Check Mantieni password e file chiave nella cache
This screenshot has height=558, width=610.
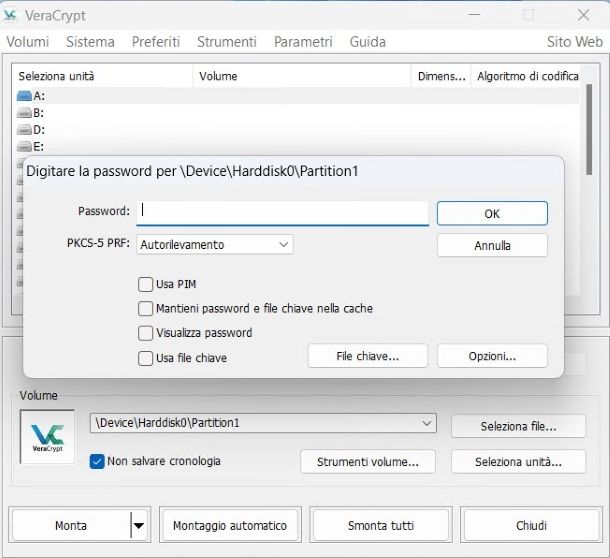145,309
